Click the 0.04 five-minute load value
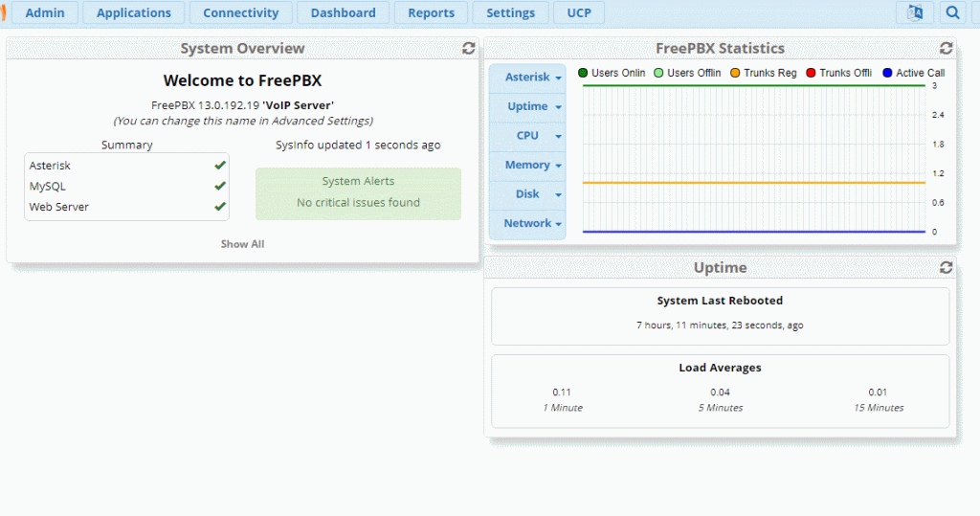 pyautogui.click(x=720, y=393)
